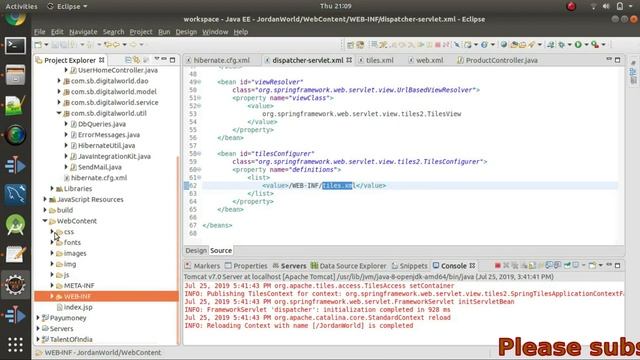Select SendMail.java in the tree
Viewport: 640px width, 360px height.
pos(100,167)
